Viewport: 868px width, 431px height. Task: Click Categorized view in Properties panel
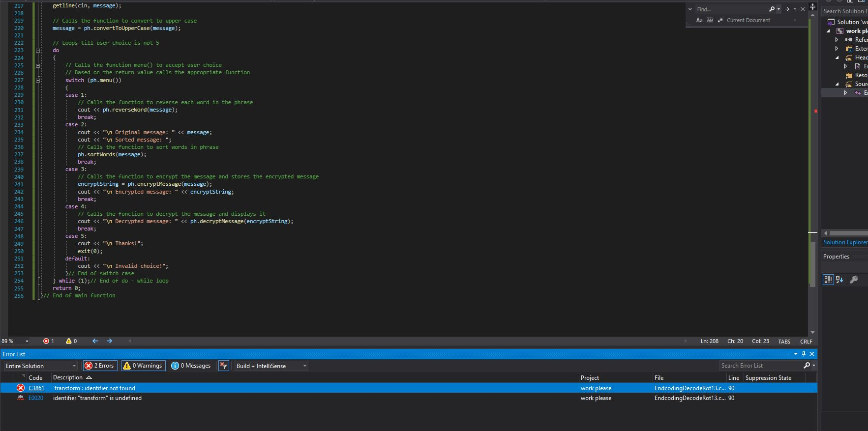coord(828,280)
